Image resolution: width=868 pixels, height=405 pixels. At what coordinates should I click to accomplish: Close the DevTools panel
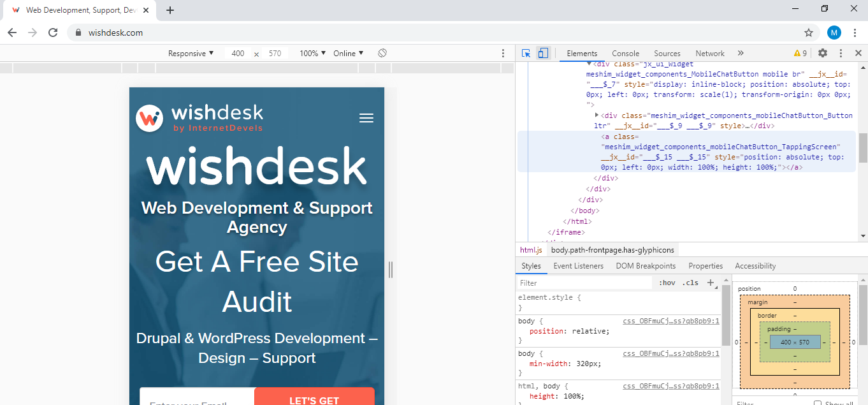click(x=858, y=54)
